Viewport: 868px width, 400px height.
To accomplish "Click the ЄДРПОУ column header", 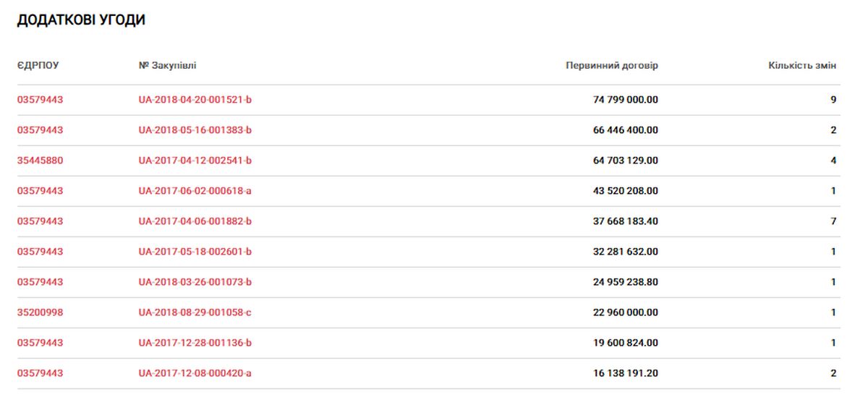I will click(38, 66).
